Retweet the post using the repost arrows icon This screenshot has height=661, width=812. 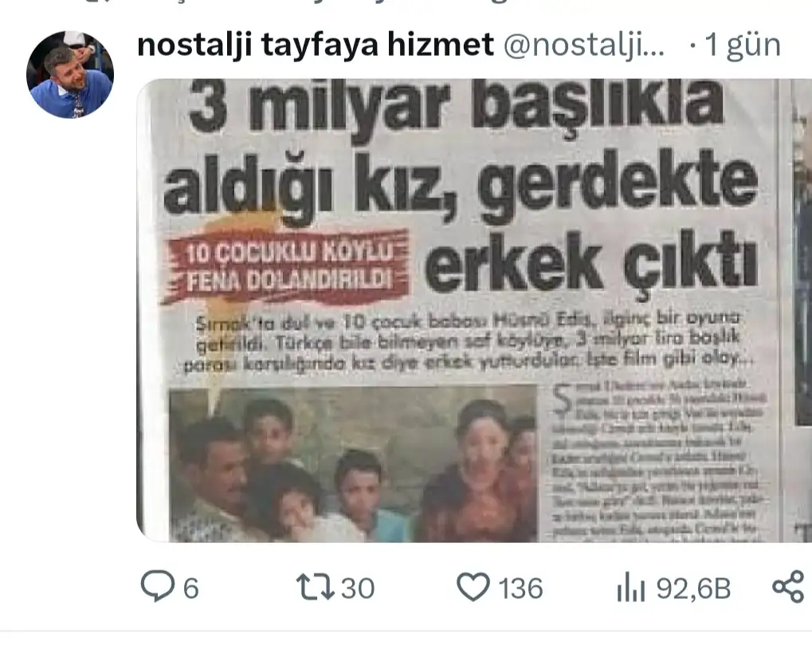coord(315,587)
